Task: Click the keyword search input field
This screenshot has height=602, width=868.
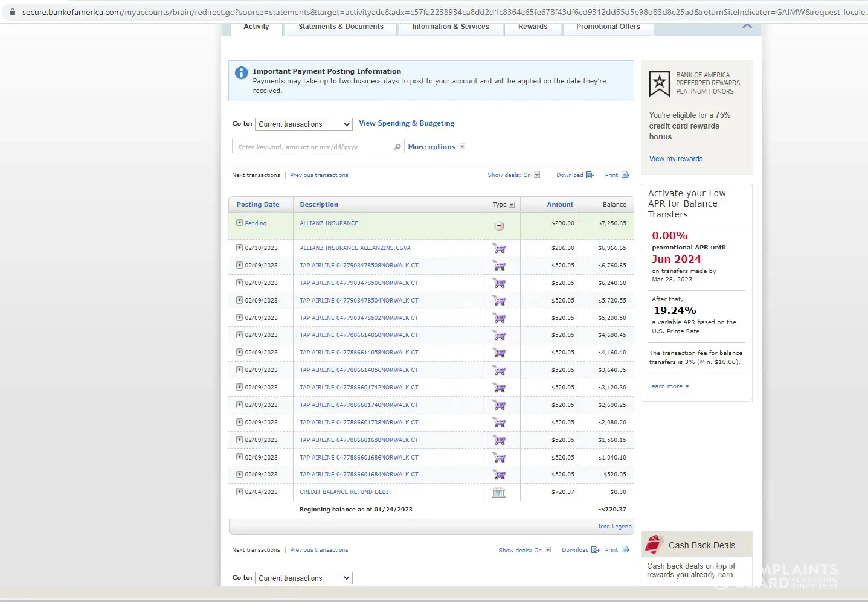Action: point(313,147)
